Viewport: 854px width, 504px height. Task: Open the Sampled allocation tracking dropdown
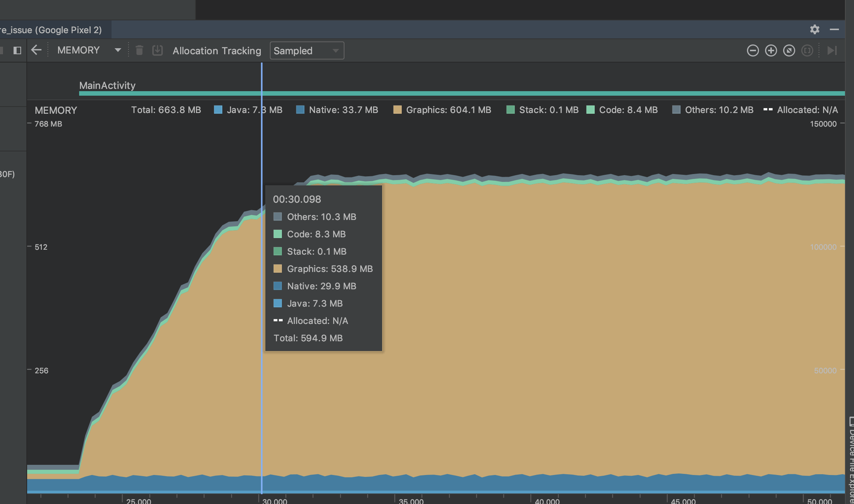pos(306,50)
